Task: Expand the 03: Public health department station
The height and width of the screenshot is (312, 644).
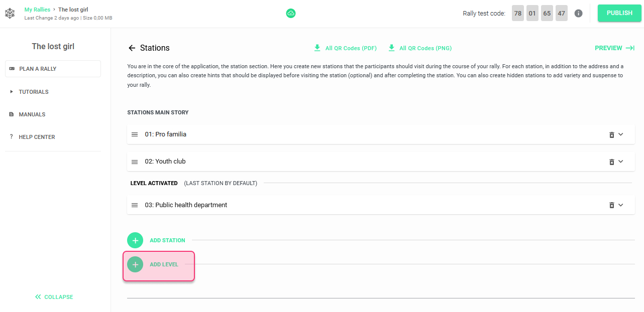Action: click(620, 205)
